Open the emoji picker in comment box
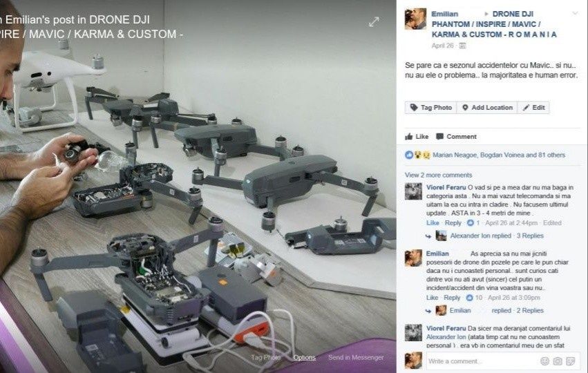This screenshot has width=588, height=373. [545, 361]
